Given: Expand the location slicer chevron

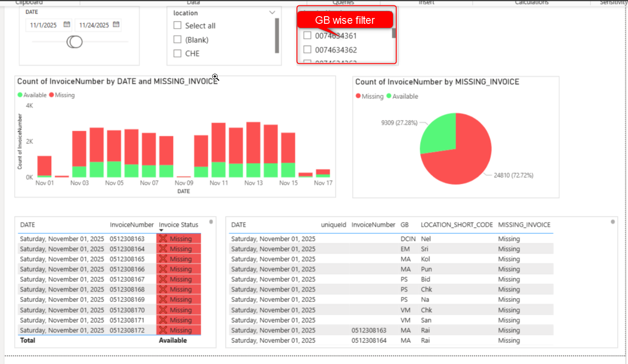Looking at the screenshot, I should coord(272,13).
